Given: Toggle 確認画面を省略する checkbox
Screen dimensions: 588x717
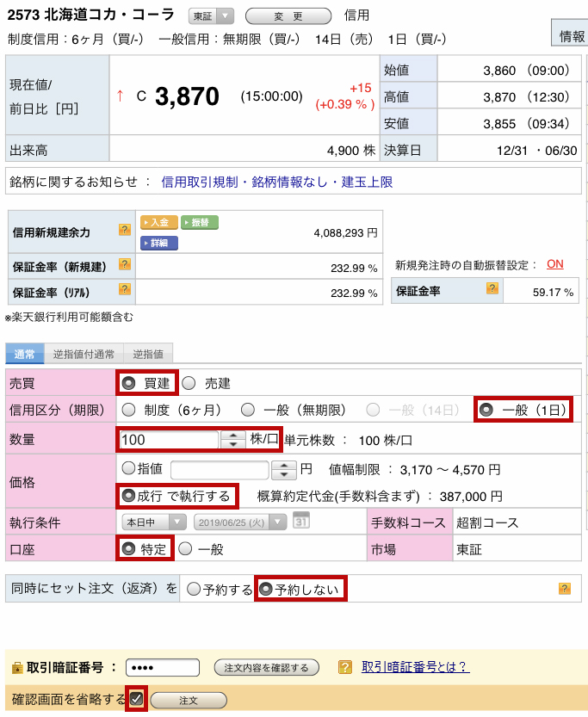Looking at the screenshot, I should point(136,698).
